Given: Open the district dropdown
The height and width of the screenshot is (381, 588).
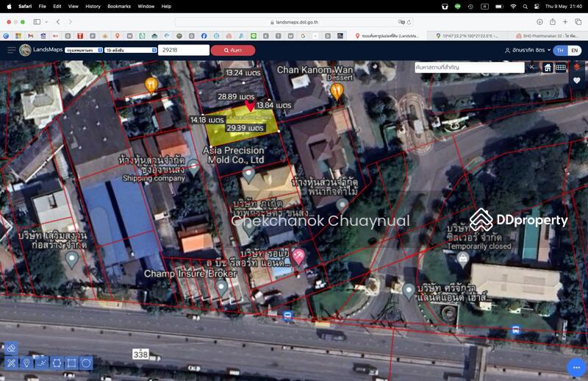Looking at the screenshot, I should (x=131, y=50).
